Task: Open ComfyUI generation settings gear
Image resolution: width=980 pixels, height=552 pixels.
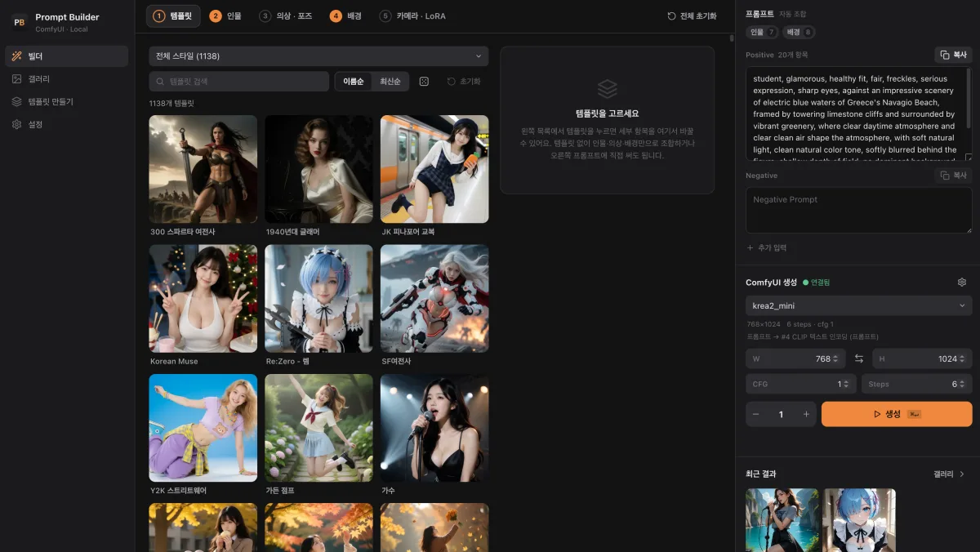Action: [x=962, y=283]
